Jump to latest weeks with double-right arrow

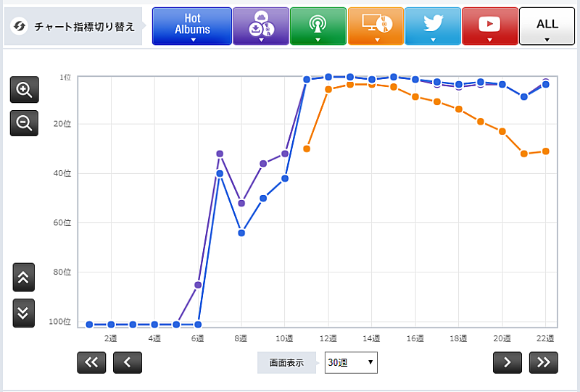click(x=544, y=362)
